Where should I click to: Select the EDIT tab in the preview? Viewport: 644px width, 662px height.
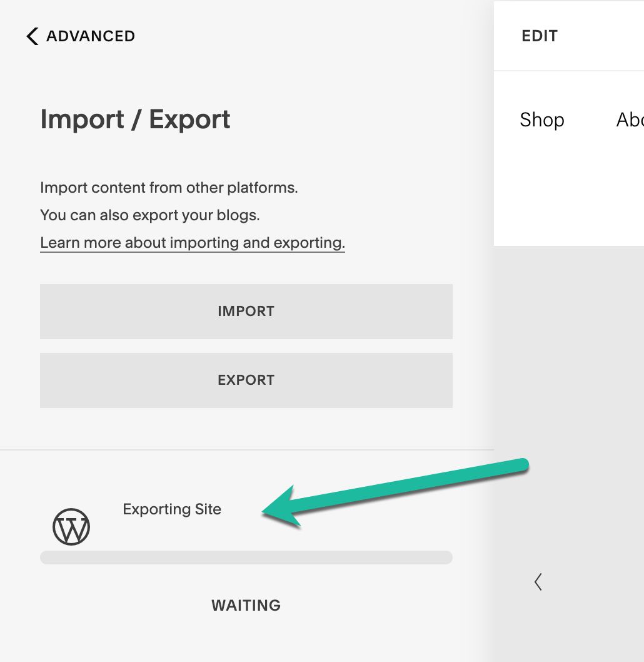pos(538,36)
